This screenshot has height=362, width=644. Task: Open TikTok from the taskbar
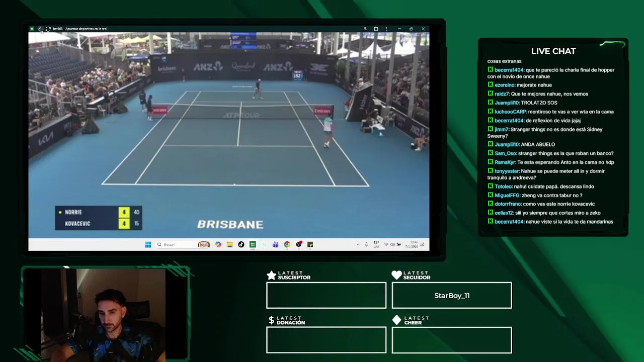tap(241, 245)
